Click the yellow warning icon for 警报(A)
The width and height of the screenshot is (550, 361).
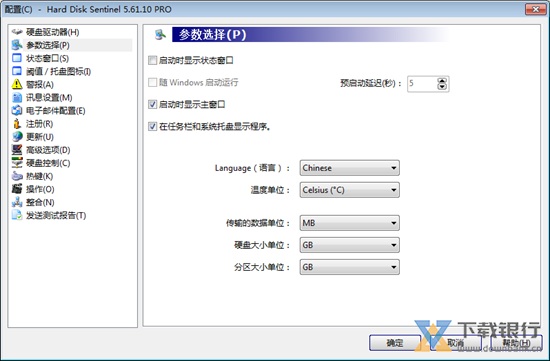(17, 84)
